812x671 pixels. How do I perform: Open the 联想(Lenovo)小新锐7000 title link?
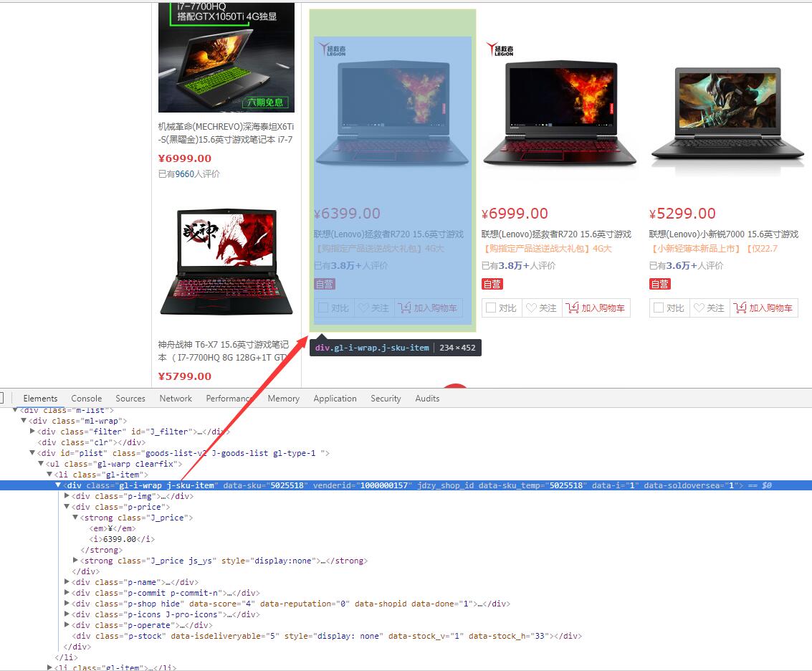(724, 234)
